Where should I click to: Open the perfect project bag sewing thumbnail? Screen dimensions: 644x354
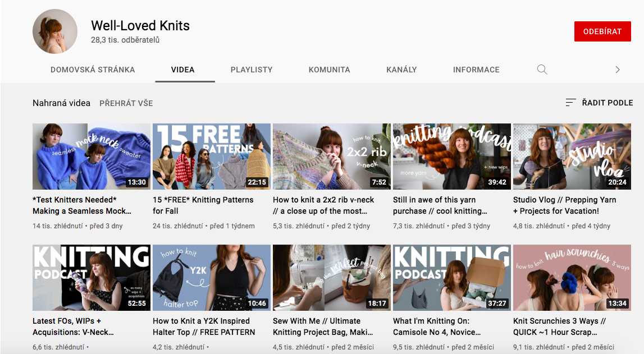[x=332, y=278]
